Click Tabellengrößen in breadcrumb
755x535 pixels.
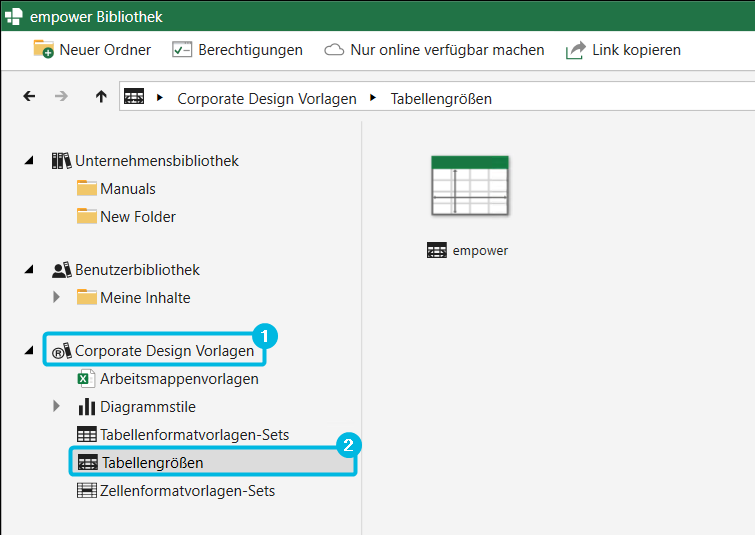tap(441, 99)
